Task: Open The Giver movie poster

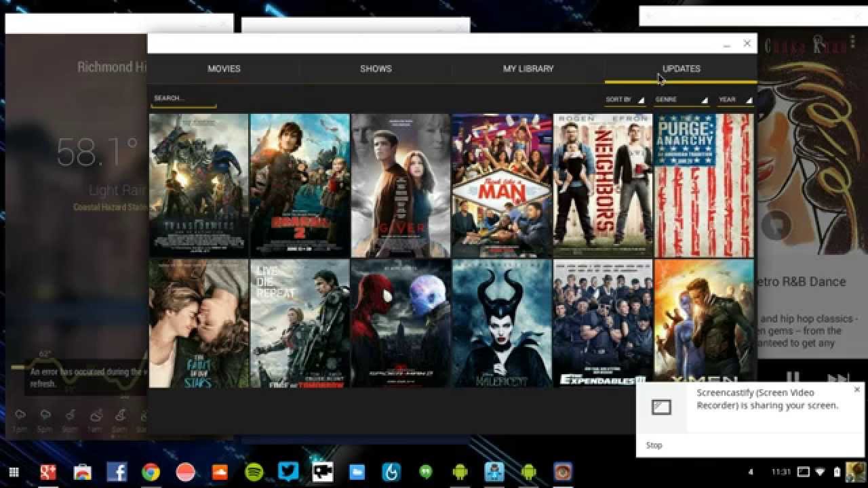Action: pos(401,185)
